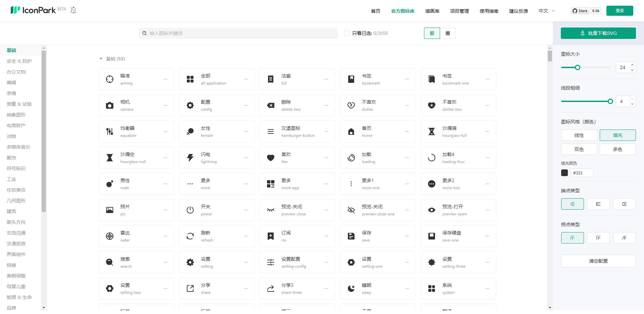This screenshot has width=644, height=314.
Task: Click the 批量下载SVG button
Action: point(598,33)
